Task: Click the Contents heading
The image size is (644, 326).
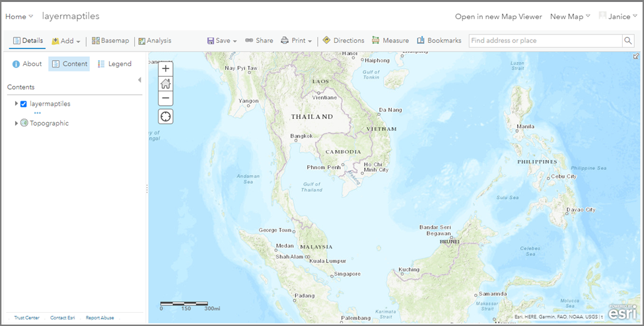Action: tap(21, 87)
